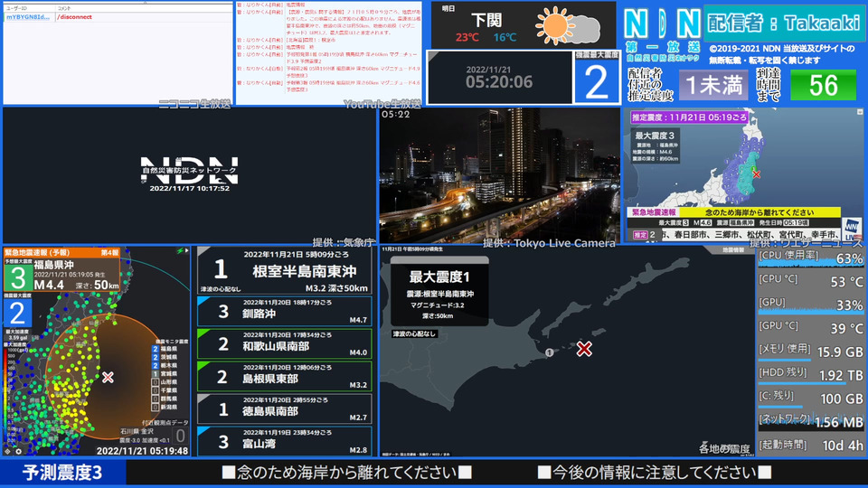Image resolution: width=868 pixels, height=488 pixels.
Task: Click the 2022/11/21 05:19:48 timestamp on the seismic map
Action: [x=142, y=451]
